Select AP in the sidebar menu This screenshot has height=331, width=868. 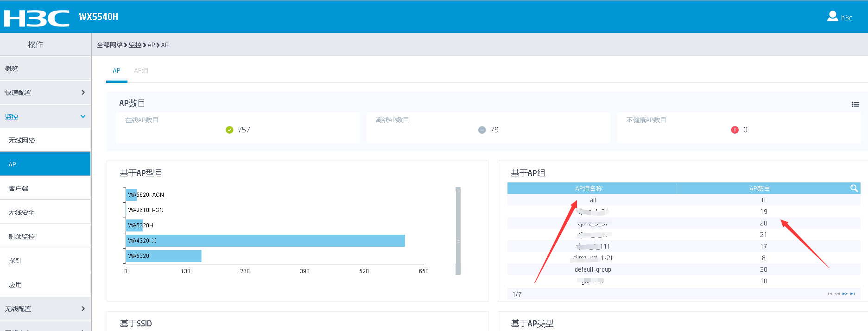point(45,164)
